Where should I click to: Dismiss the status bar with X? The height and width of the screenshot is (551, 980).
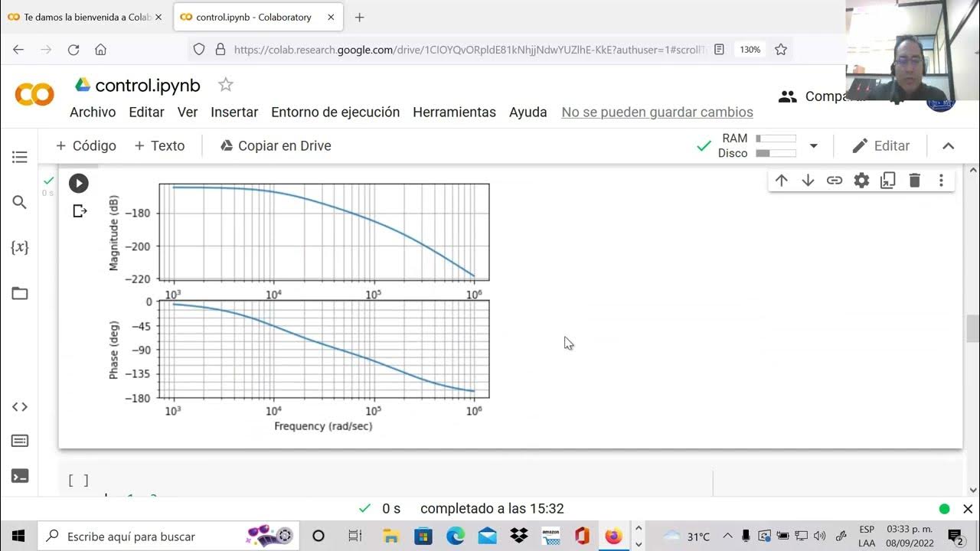pyautogui.click(x=968, y=508)
